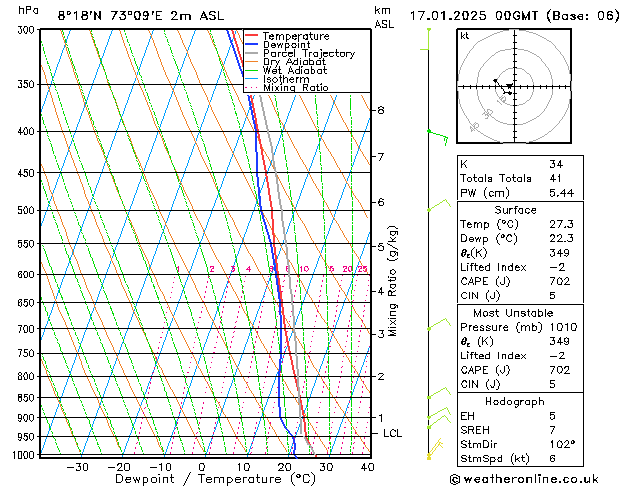Click the kt label in the hodograph
Image resolution: width=629 pixels, height=486 pixels.
click(465, 36)
